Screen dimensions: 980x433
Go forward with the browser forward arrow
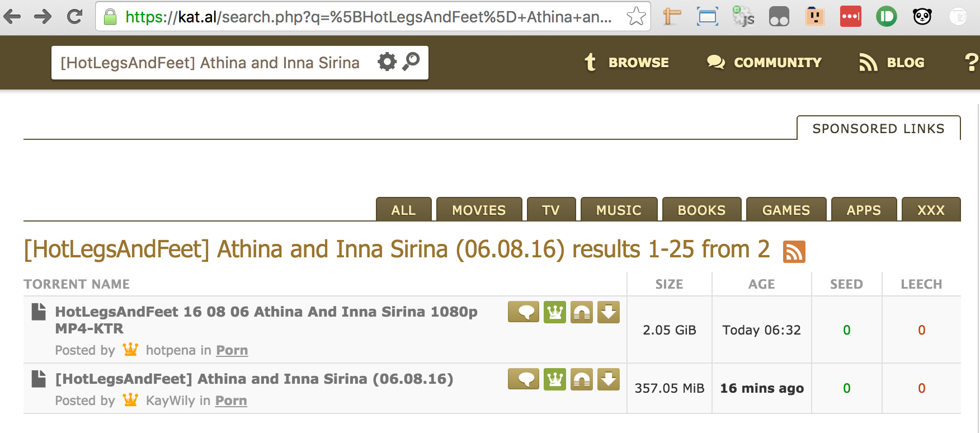tap(43, 17)
